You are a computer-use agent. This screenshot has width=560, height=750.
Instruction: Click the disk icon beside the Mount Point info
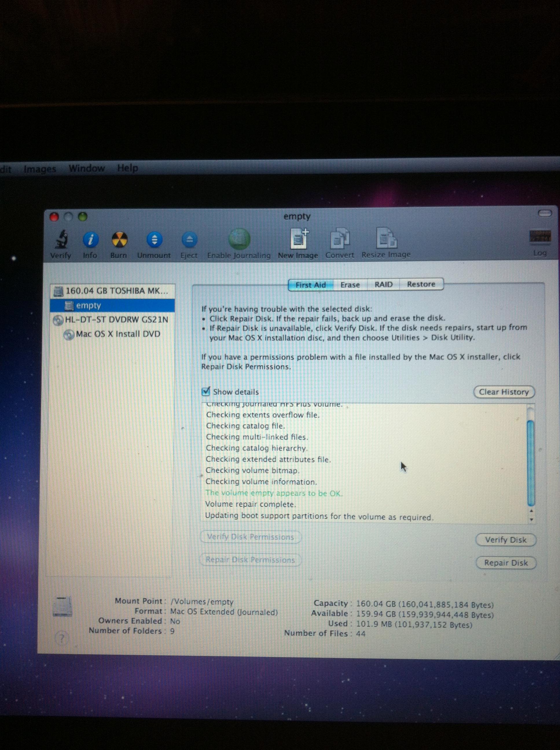coord(63,607)
